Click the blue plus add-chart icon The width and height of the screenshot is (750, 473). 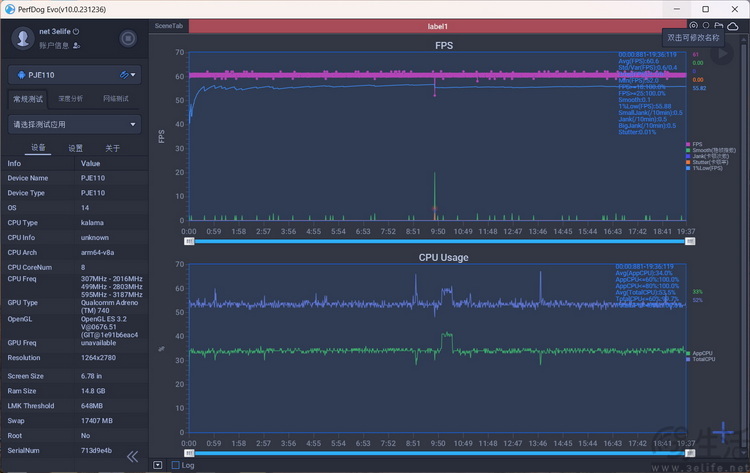click(x=722, y=432)
